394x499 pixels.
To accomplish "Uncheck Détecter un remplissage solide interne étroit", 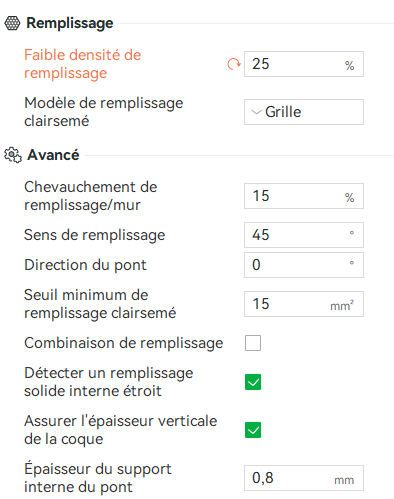I will (253, 382).
